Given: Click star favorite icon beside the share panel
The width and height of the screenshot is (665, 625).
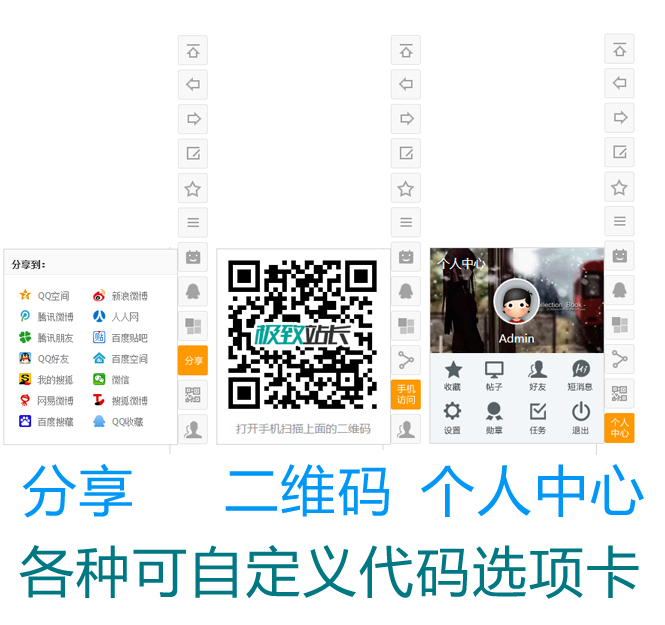Looking at the screenshot, I should click(193, 188).
